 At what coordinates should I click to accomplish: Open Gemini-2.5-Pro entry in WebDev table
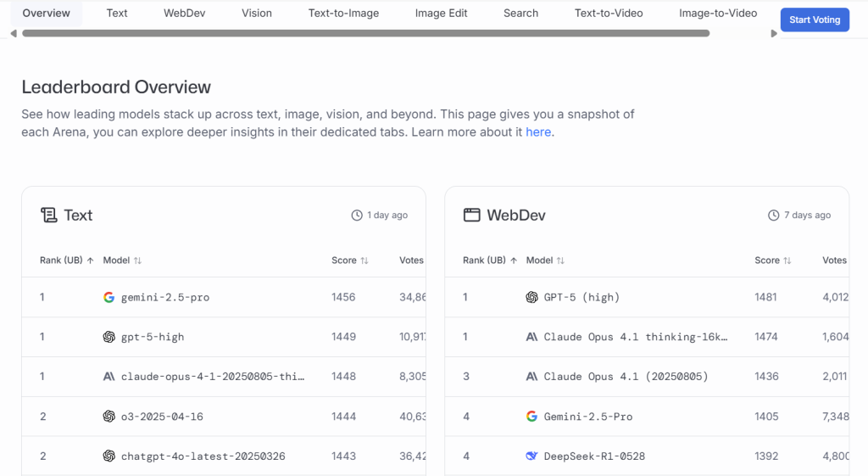point(588,417)
